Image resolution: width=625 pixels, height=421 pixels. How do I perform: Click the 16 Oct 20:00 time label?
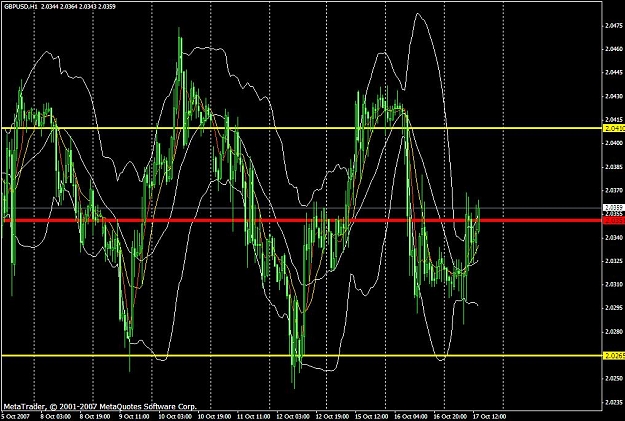point(450,417)
